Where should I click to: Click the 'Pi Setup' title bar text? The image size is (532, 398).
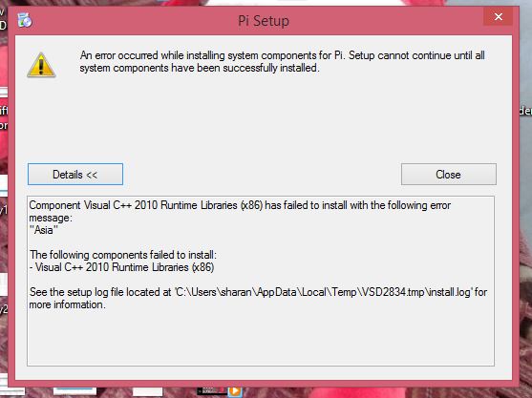pyautogui.click(x=264, y=21)
